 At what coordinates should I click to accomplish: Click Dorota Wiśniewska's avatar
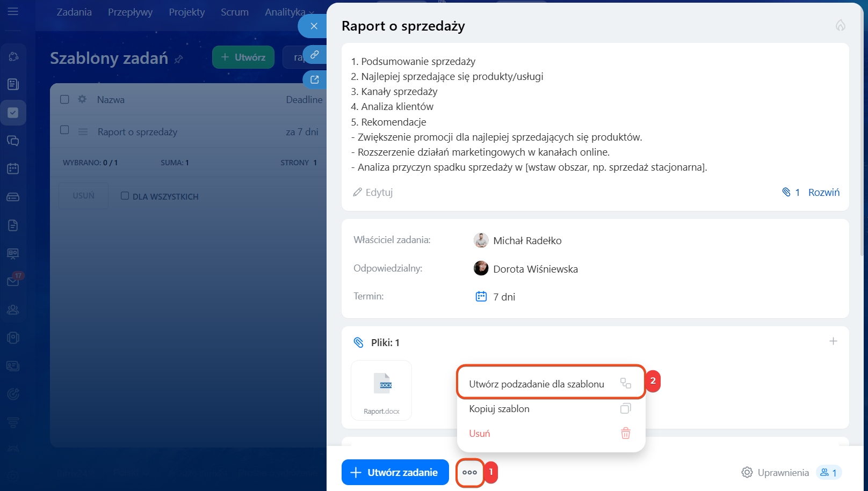[481, 268]
